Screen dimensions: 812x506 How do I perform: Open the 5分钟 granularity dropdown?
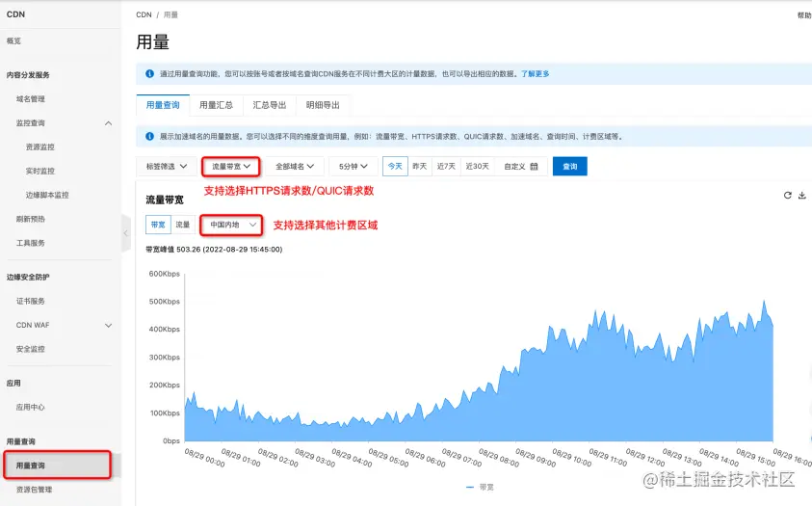click(354, 166)
